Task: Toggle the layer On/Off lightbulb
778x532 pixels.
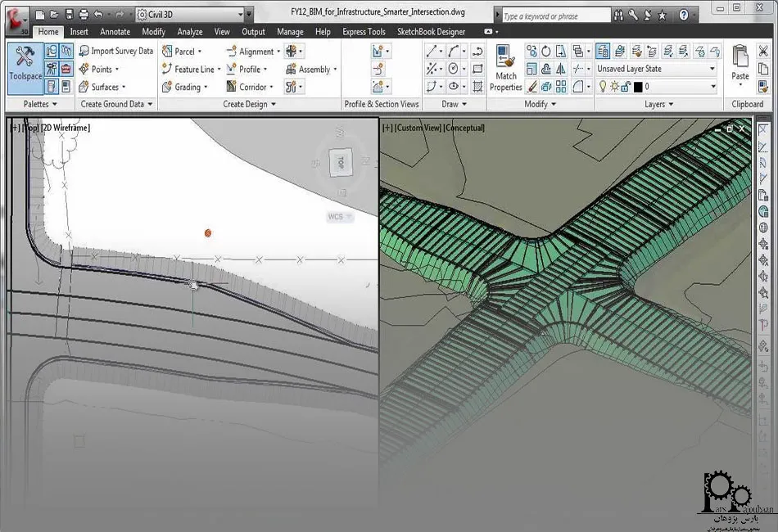Action: 602,87
